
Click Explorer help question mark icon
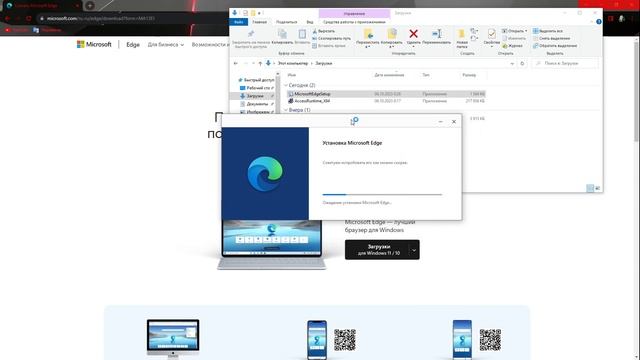(x=598, y=22)
